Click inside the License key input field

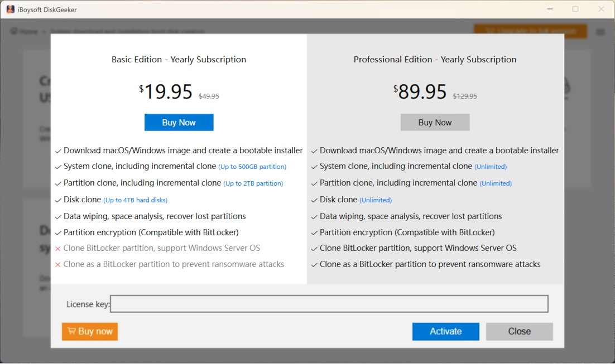coord(329,304)
